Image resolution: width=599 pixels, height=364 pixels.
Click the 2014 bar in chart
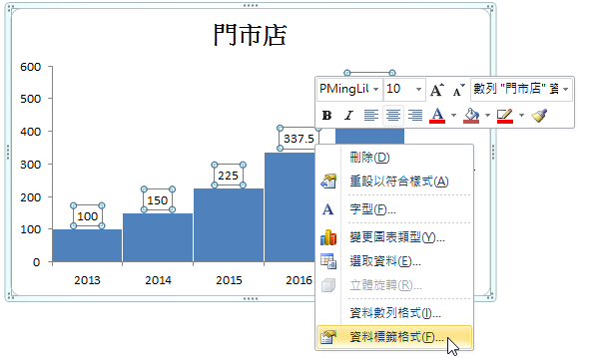point(158,237)
